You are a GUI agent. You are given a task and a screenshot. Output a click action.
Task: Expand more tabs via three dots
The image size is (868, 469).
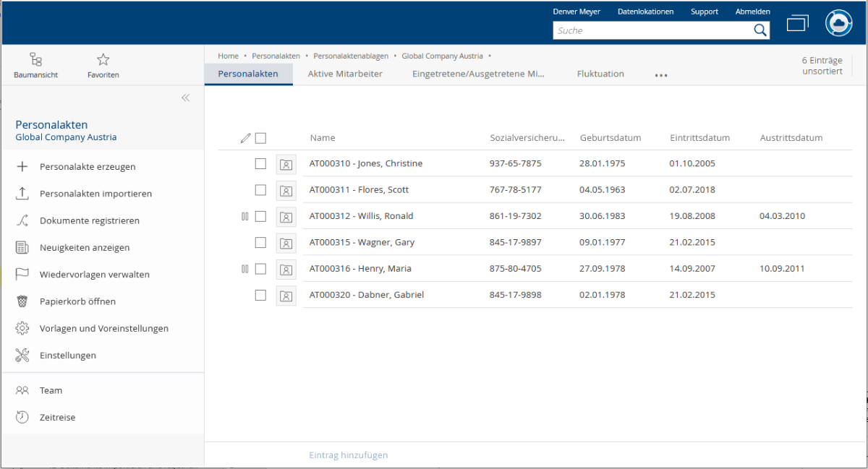click(661, 75)
